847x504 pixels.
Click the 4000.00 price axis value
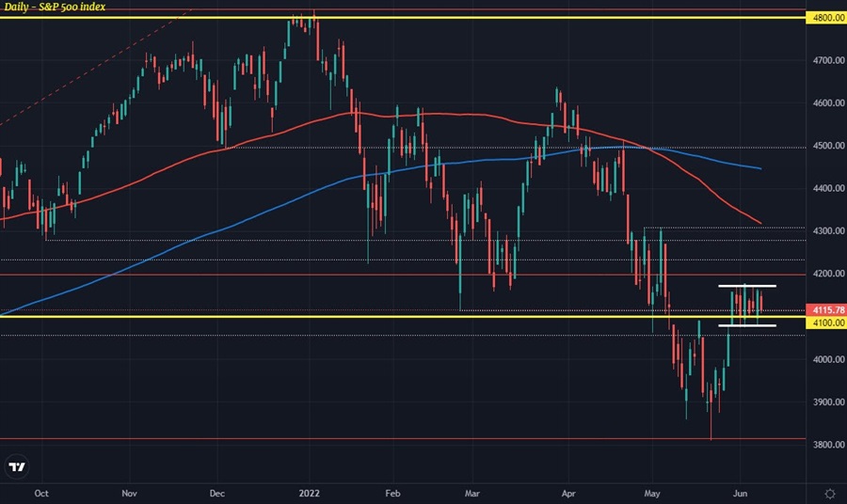click(828, 359)
